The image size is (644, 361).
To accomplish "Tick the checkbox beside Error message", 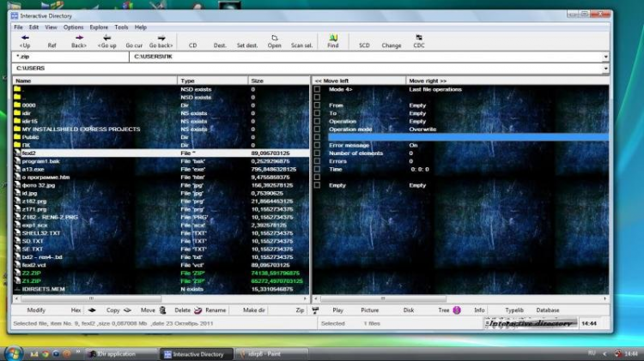I will [x=317, y=145].
